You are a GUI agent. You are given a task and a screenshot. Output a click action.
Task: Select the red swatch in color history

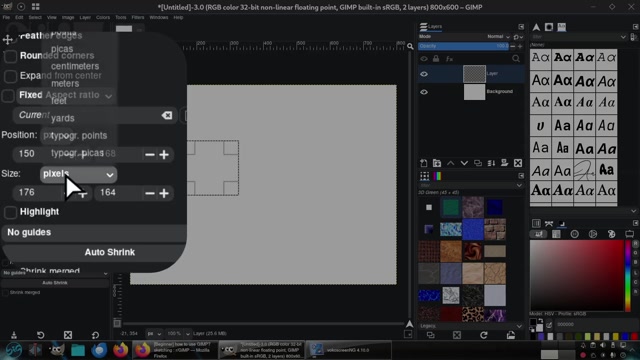[x=634, y=336]
